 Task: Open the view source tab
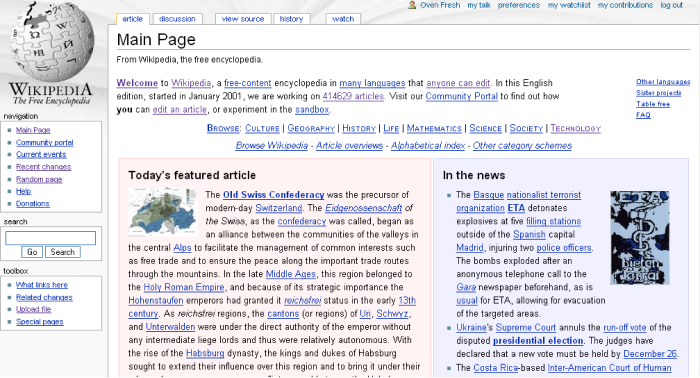(243, 19)
